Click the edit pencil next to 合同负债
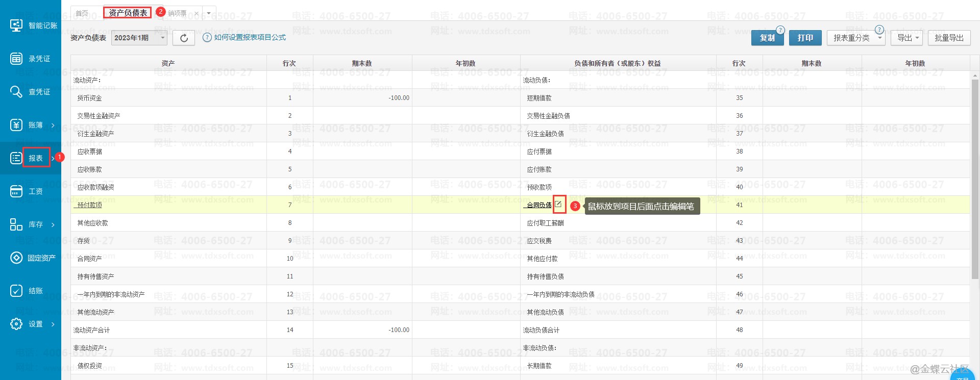This screenshot has height=380, width=980. (x=559, y=204)
